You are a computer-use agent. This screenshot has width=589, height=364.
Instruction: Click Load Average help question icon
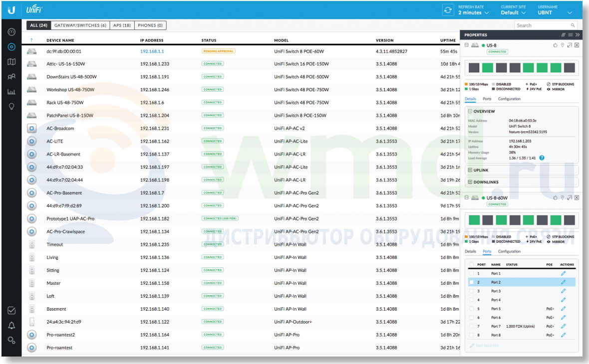pos(542,158)
